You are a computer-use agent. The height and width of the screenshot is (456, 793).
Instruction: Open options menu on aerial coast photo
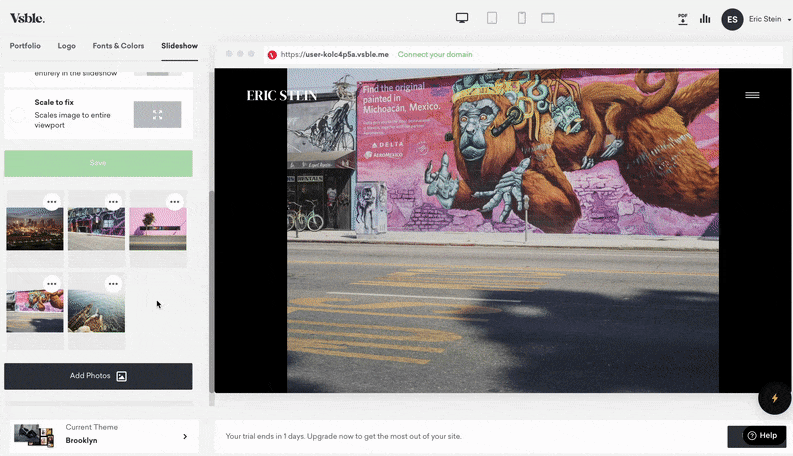113,284
